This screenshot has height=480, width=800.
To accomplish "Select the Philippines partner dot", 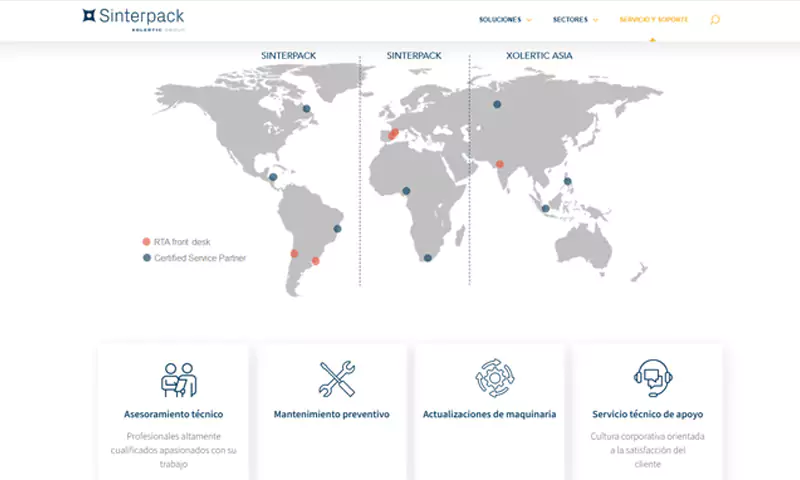I will point(567,181).
